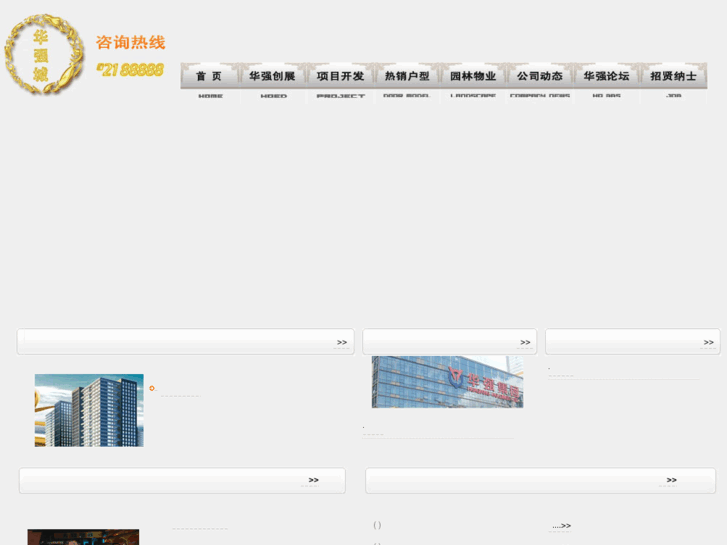Click the ....>> read more link
The image size is (727, 545).
coord(561,526)
